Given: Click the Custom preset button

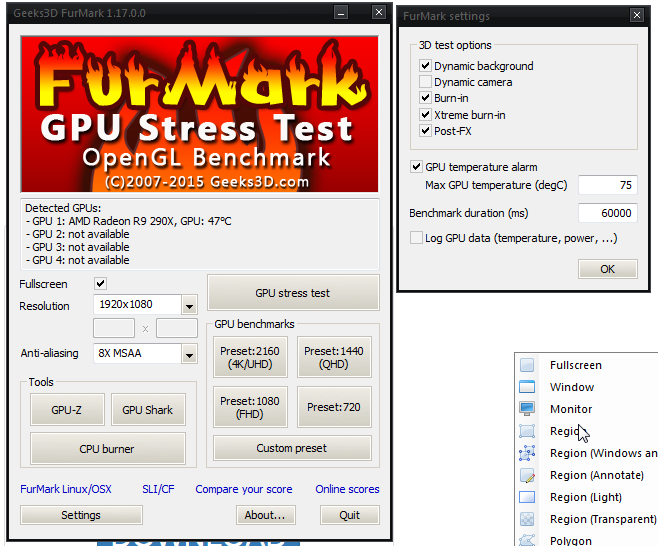Looking at the screenshot, I should 292,448.
